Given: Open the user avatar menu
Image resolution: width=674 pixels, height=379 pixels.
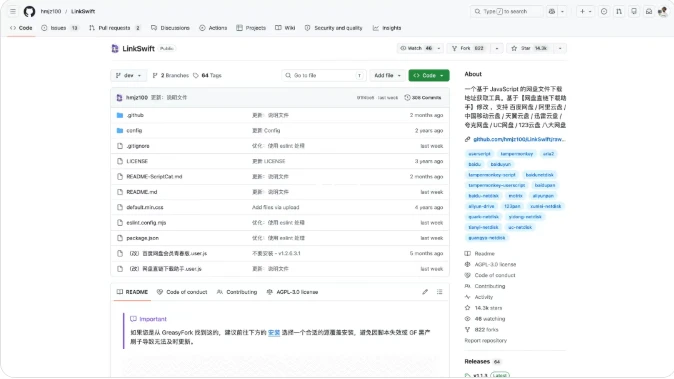Looking at the screenshot, I should coord(663,11).
